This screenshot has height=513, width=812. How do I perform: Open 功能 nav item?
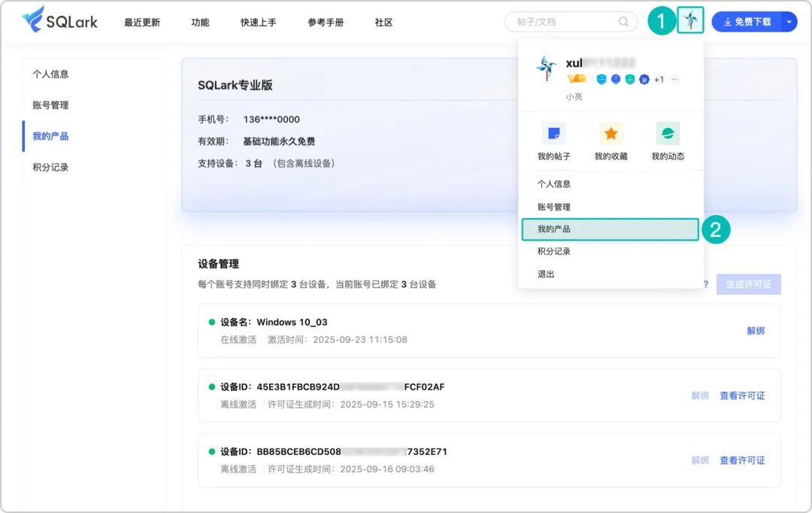point(200,23)
